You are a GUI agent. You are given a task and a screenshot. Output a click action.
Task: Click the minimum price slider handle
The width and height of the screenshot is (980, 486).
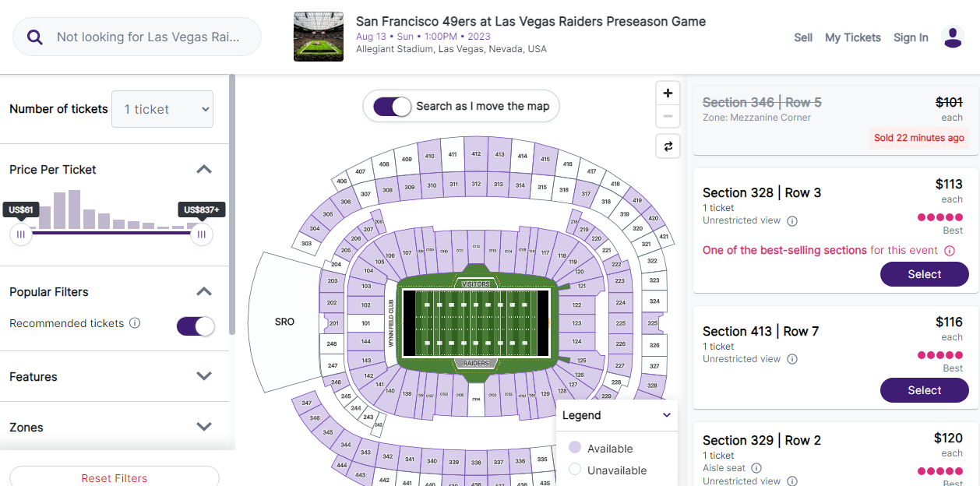21,234
